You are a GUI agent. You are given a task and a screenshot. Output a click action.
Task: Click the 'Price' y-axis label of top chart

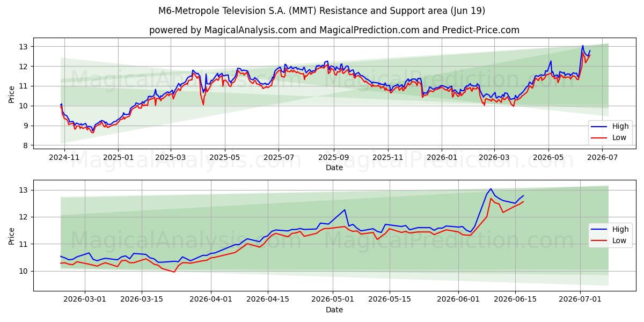[12, 94]
